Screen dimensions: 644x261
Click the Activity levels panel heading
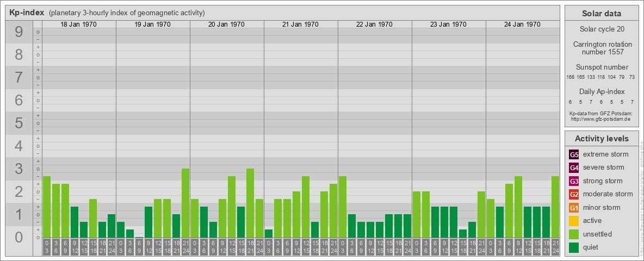pos(601,139)
